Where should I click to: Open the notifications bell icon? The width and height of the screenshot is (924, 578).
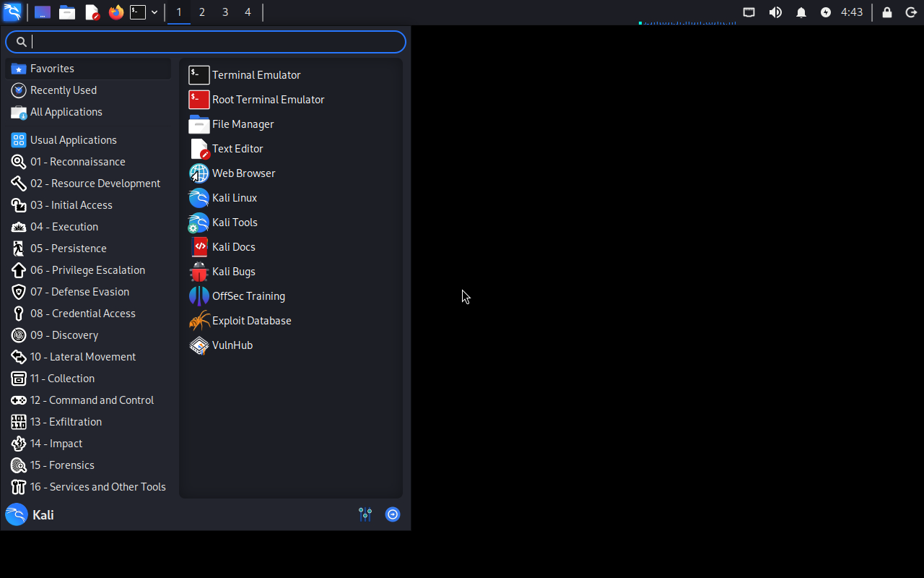801,12
